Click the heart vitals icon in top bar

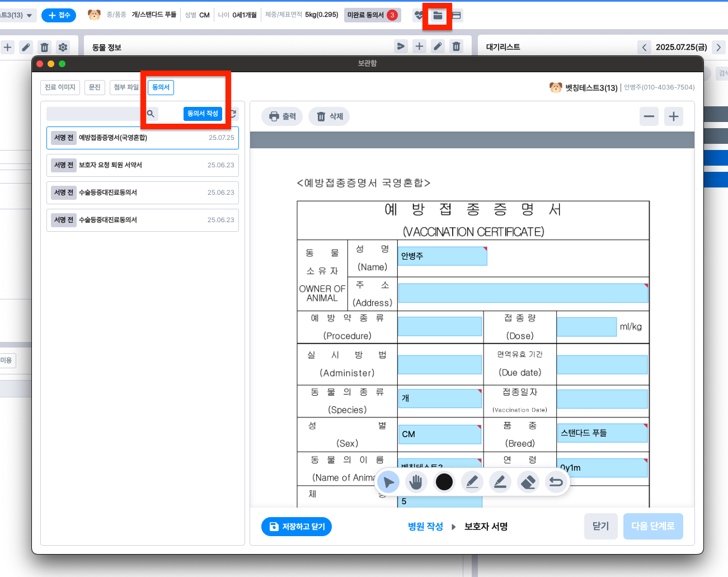click(x=419, y=16)
